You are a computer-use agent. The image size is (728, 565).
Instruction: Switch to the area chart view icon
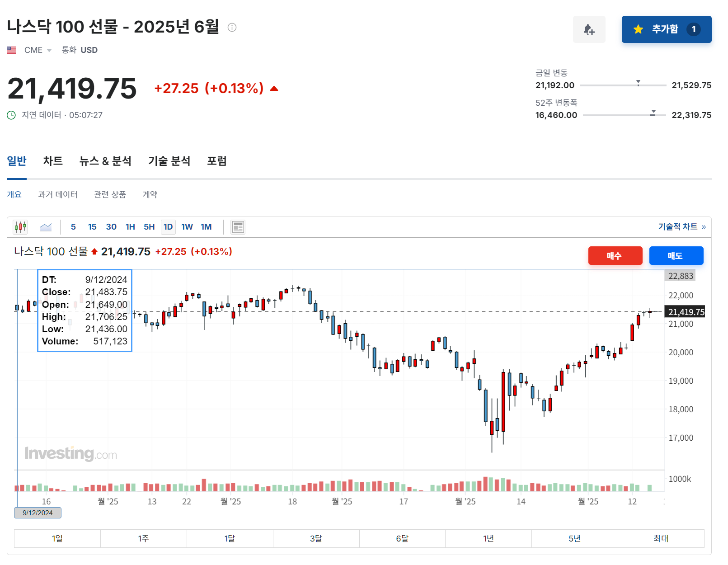pyautogui.click(x=46, y=226)
